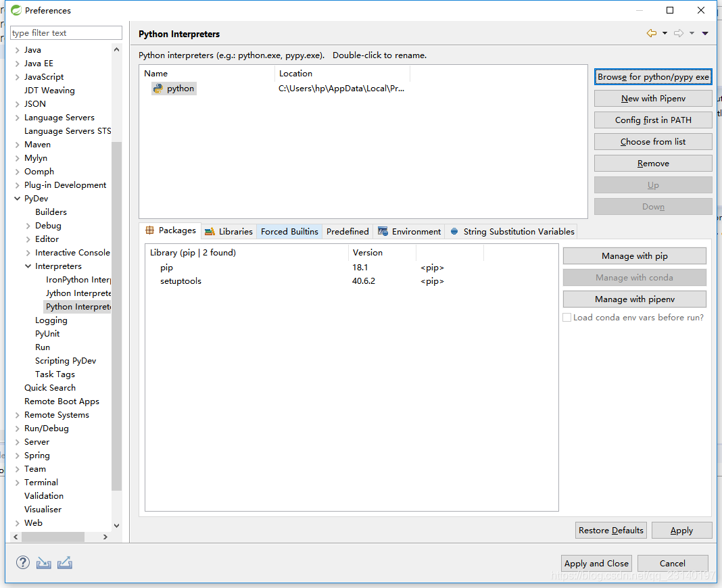The height and width of the screenshot is (588, 722).
Task: Click Choose from list button
Action: coord(653,142)
